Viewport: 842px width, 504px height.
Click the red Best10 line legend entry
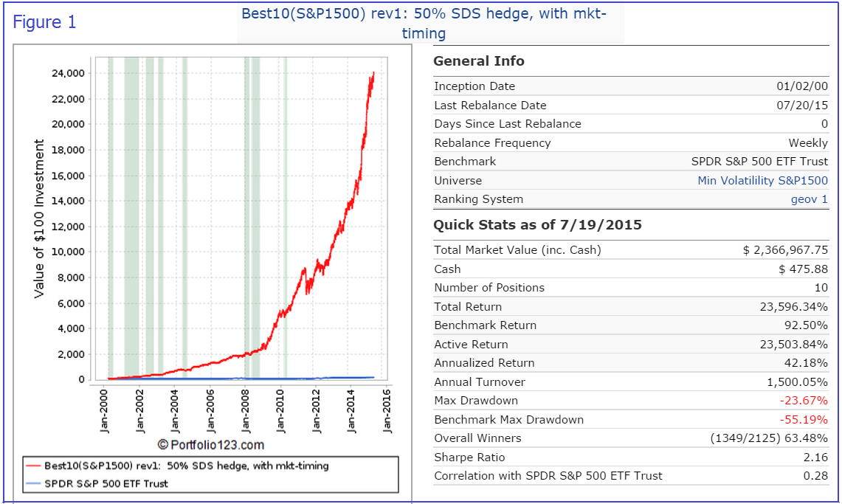tap(177, 466)
